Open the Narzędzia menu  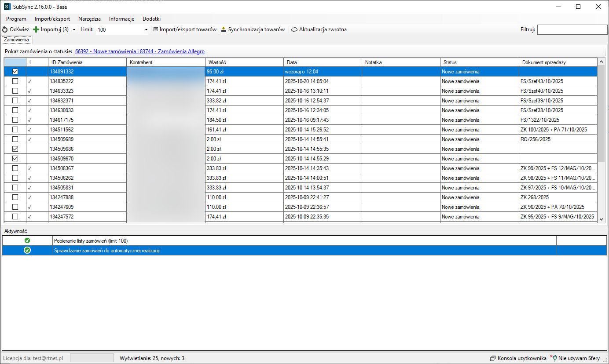point(89,19)
